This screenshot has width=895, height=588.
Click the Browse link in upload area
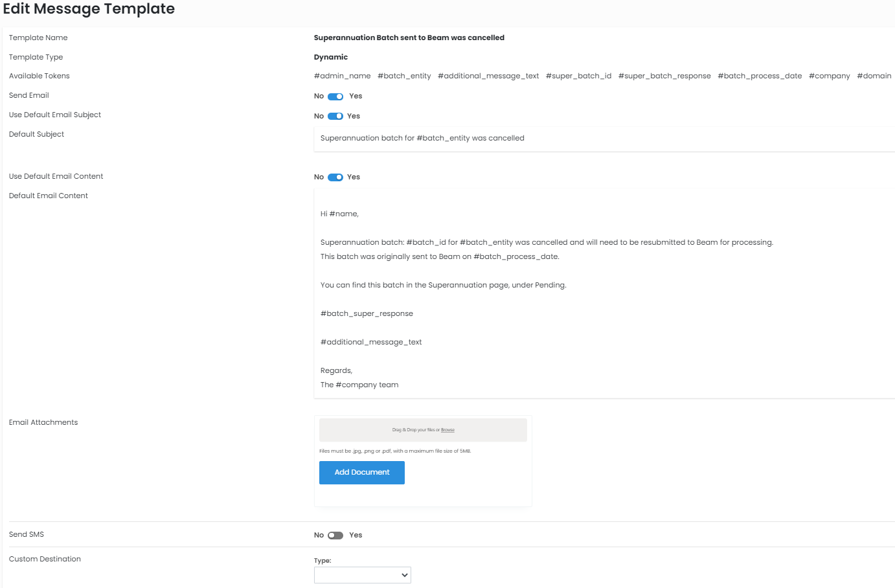[x=447, y=430]
